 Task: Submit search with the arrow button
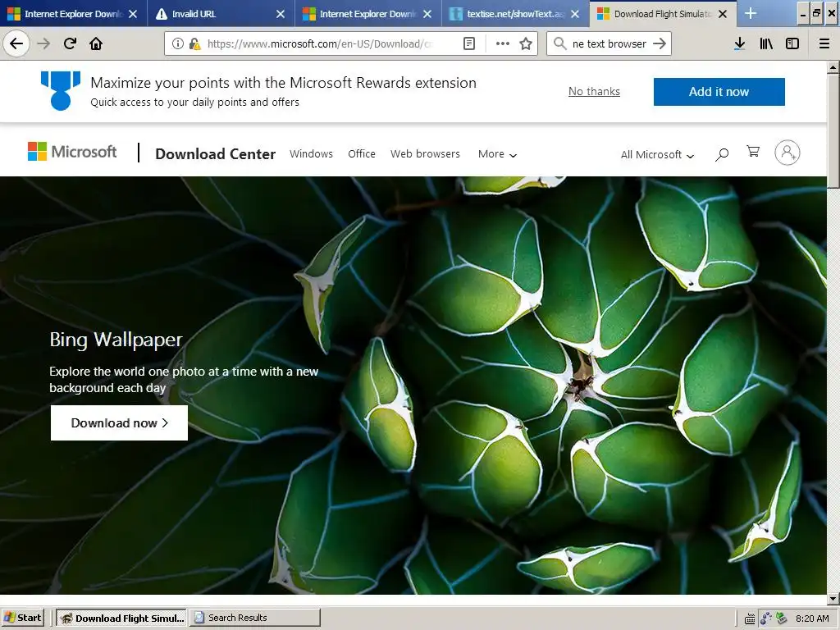click(660, 43)
